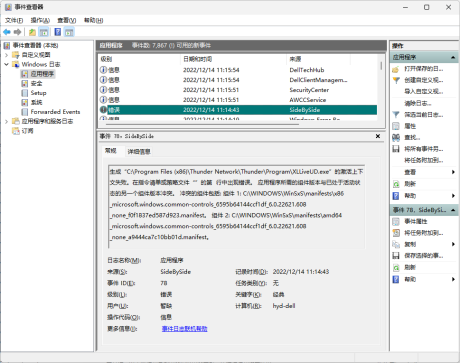Expand the 应用程序和服务日志 tree node
The image size is (460, 363).
(6, 121)
